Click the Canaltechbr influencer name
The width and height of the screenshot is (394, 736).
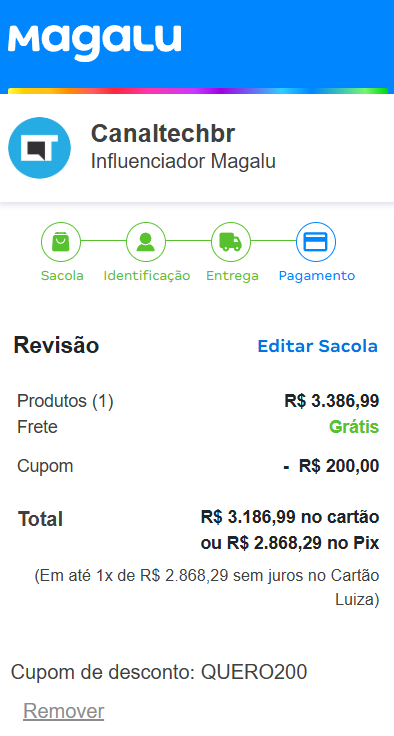(x=162, y=134)
